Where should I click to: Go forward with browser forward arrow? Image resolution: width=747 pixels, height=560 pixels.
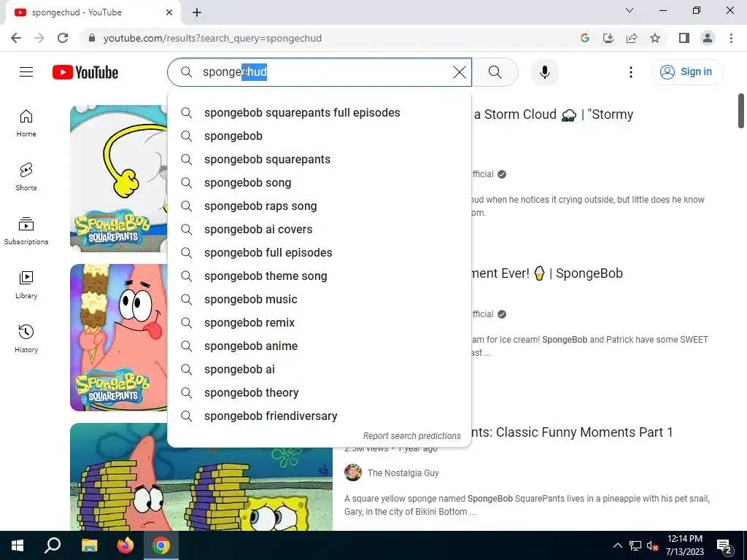tap(39, 38)
